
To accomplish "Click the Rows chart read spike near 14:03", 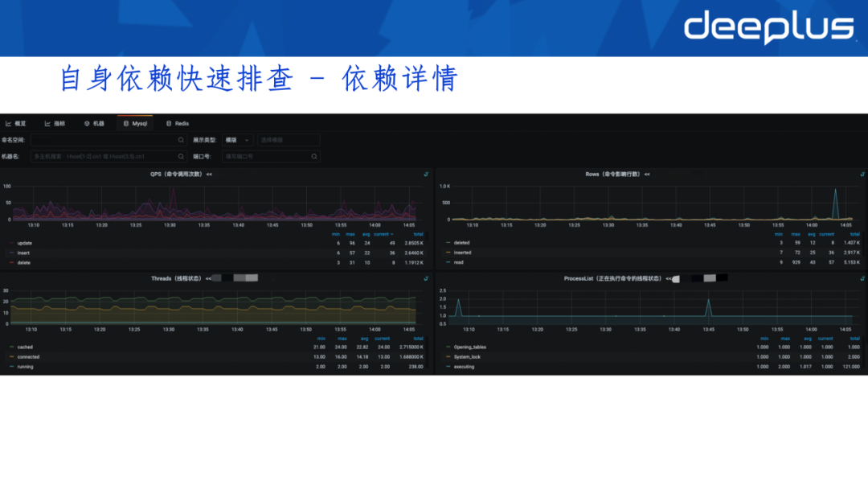I will click(835, 190).
